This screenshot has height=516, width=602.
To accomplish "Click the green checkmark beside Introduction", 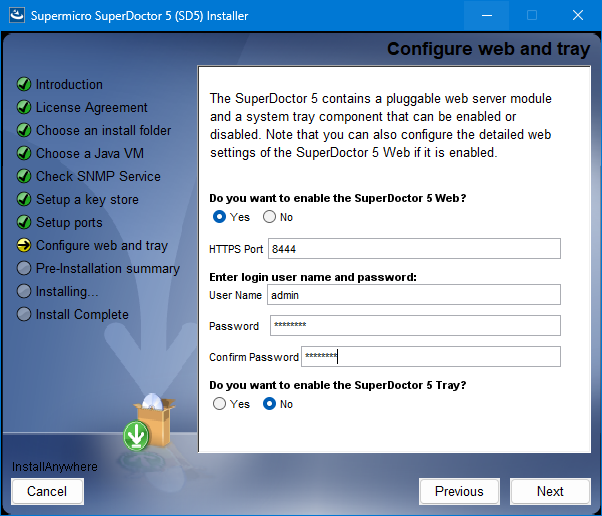I will coord(24,84).
